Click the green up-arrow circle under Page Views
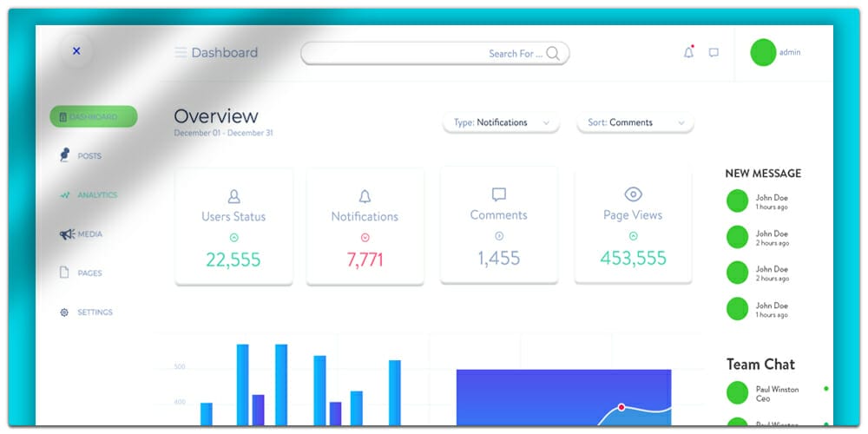 click(634, 236)
